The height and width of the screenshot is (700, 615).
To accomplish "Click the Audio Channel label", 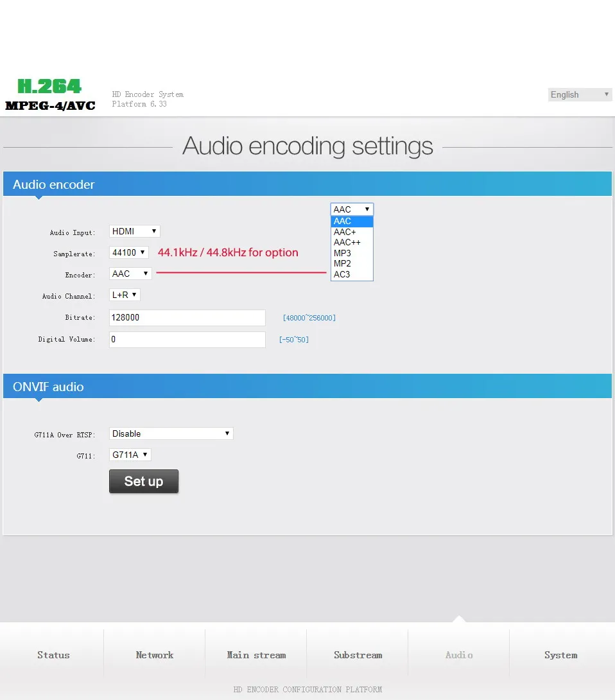I will 69,297.
